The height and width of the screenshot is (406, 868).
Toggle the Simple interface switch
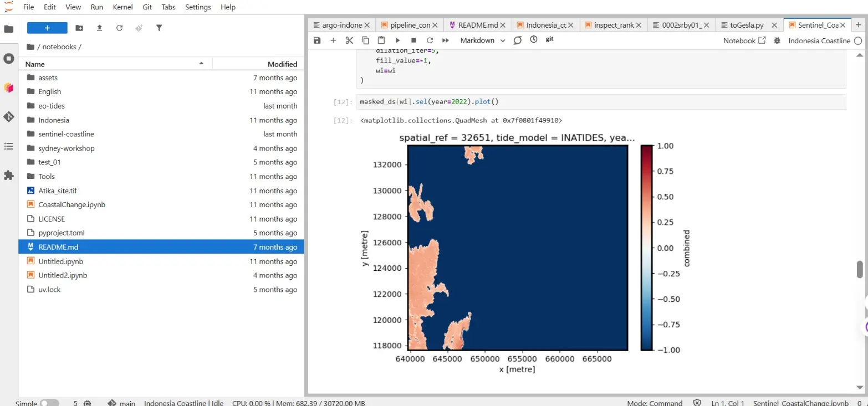(49, 403)
